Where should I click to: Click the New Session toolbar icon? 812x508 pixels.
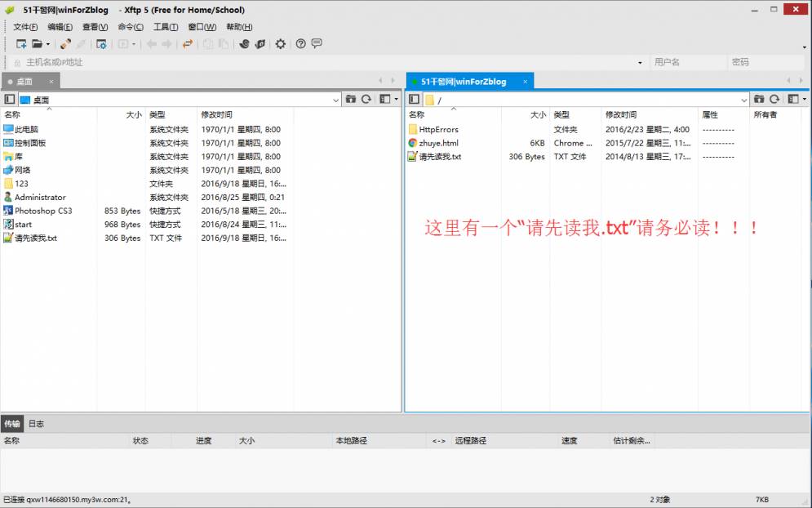pos(21,44)
